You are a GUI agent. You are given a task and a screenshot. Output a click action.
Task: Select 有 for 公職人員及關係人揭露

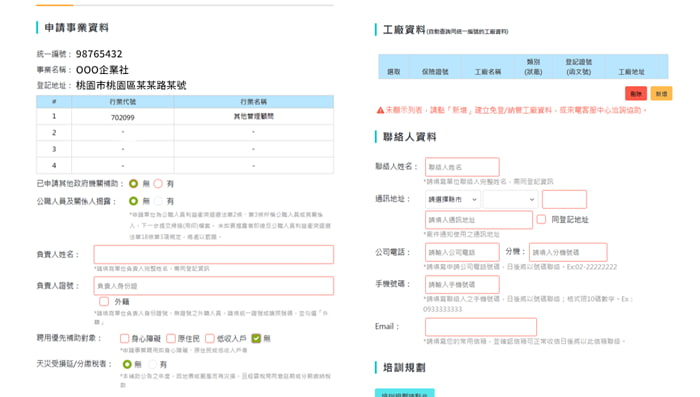pos(158,201)
